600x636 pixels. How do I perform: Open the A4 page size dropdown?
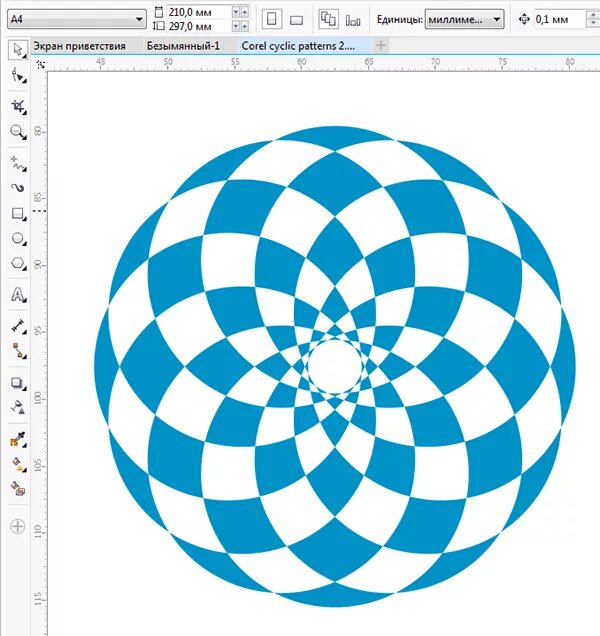tap(77, 19)
